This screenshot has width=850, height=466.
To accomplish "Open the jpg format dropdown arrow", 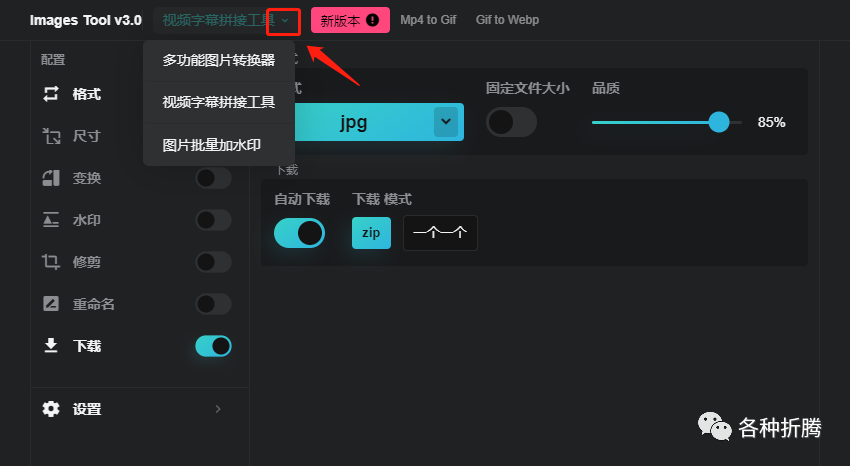I will tap(446, 122).
